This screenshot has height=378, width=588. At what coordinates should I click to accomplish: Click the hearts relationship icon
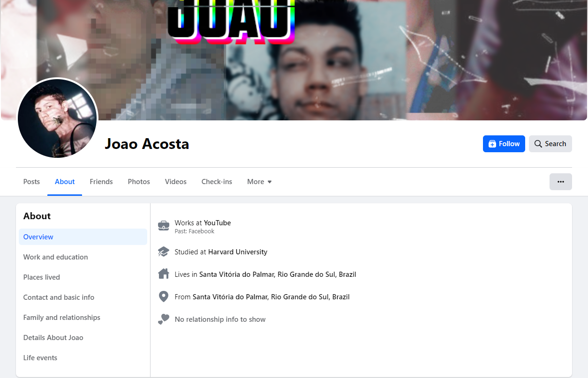(164, 319)
